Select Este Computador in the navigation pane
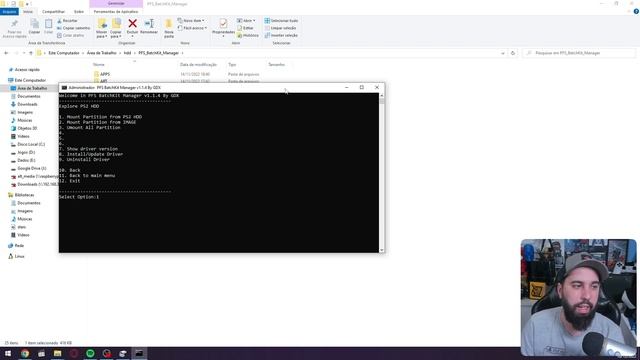This screenshot has height=360, width=640. [30, 80]
